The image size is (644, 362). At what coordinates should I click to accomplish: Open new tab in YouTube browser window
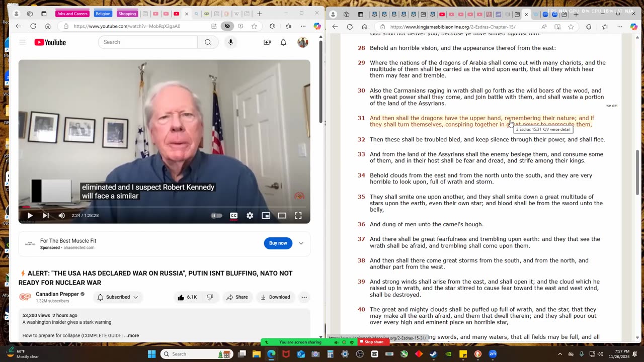[x=260, y=14]
